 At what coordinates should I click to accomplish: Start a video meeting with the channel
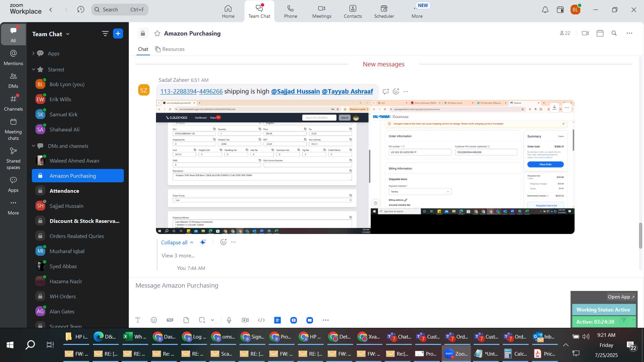pyautogui.click(x=585, y=33)
